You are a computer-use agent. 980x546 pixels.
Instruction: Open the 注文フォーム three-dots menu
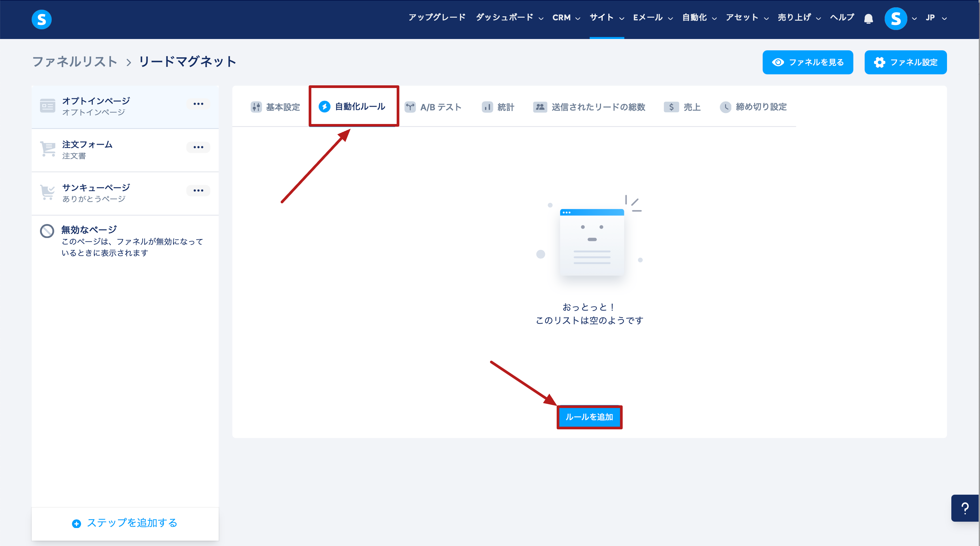point(198,147)
